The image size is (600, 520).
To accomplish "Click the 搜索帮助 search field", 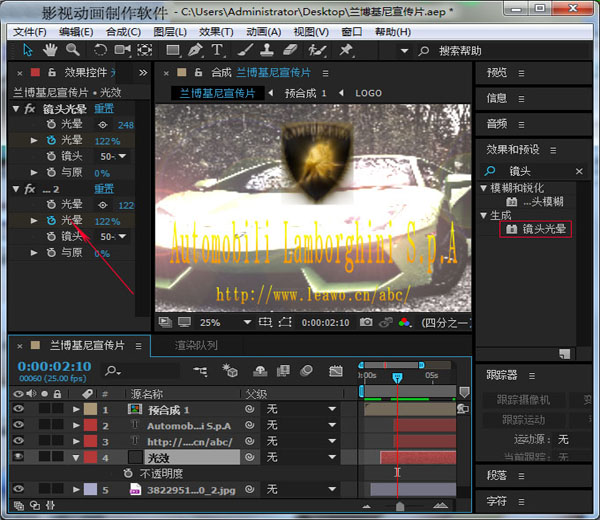I will pos(460,51).
